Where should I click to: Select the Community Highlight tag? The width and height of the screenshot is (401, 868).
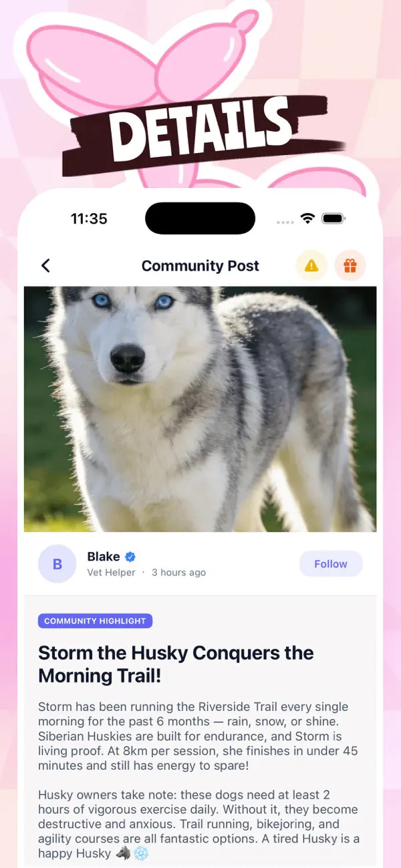click(x=96, y=621)
